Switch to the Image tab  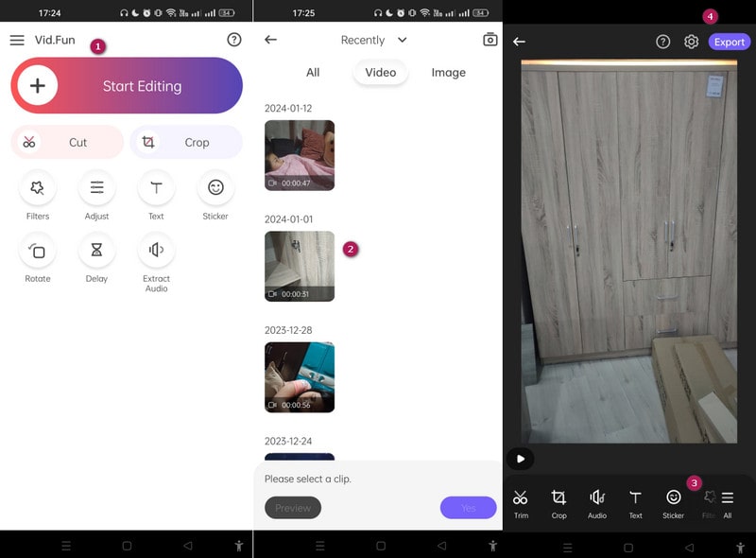point(448,72)
